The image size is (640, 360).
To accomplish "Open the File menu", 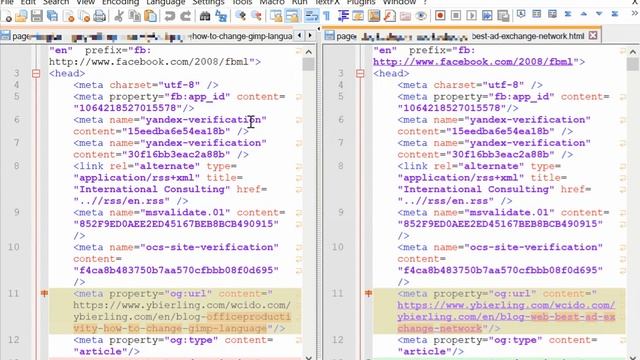I will pos(7,2).
